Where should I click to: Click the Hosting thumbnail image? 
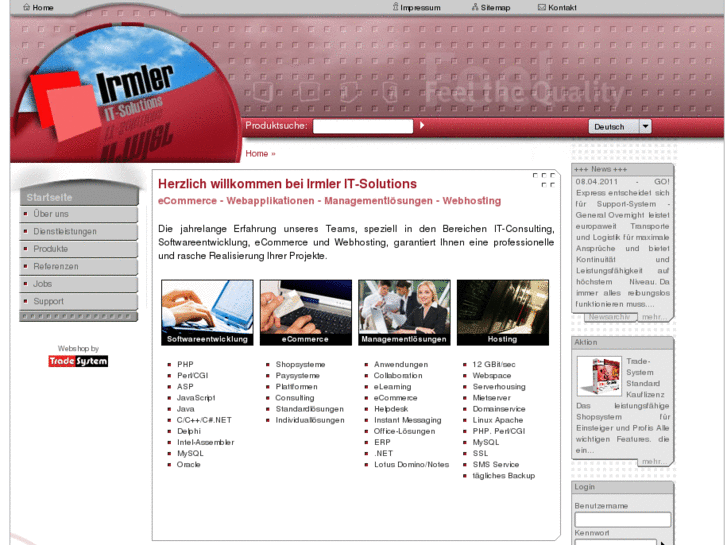(503, 312)
